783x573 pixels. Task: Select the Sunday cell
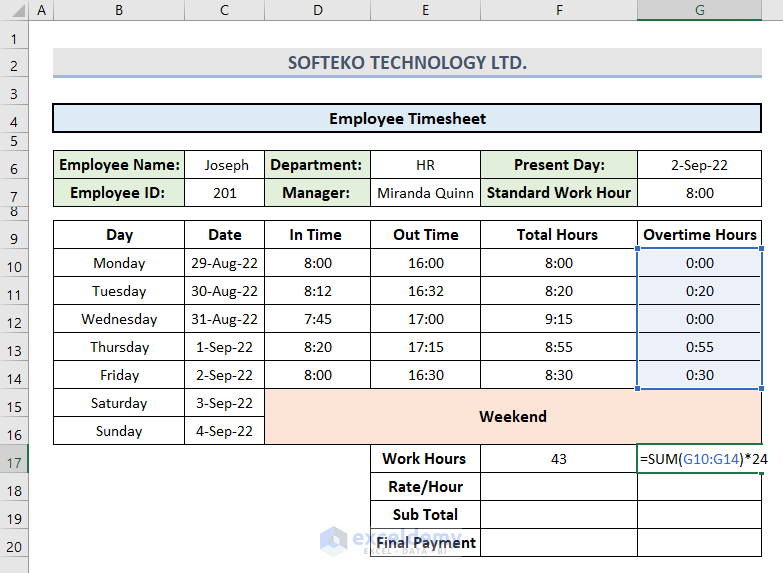point(119,431)
